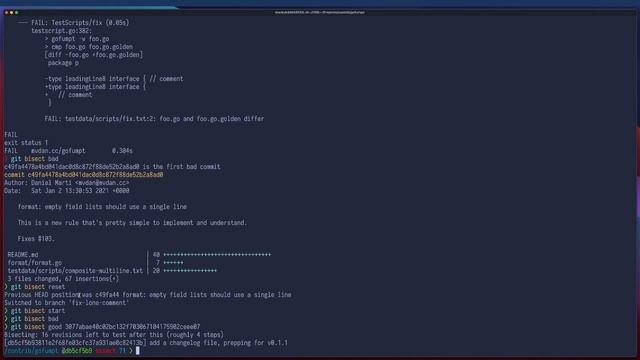Select the '--- FAIL: TestScripts/fix (0.05s)' line

point(73,23)
